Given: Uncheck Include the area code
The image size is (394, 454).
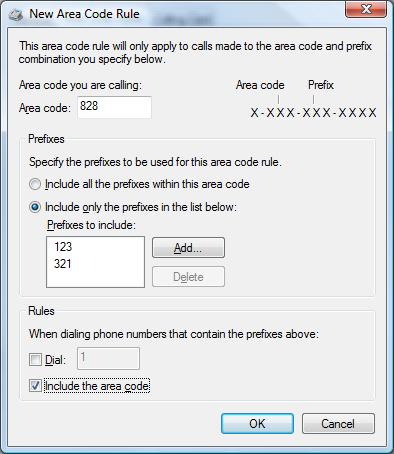Looking at the screenshot, I should tap(35, 386).
